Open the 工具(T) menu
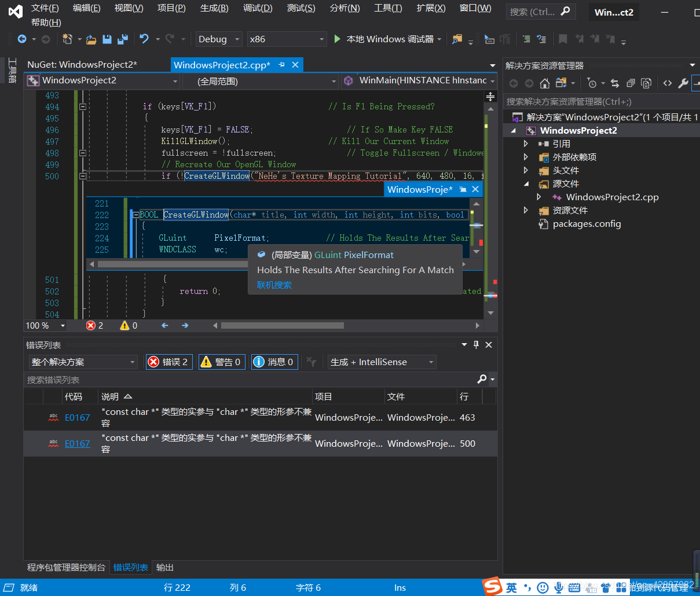This screenshot has height=596, width=700. (x=388, y=8)
